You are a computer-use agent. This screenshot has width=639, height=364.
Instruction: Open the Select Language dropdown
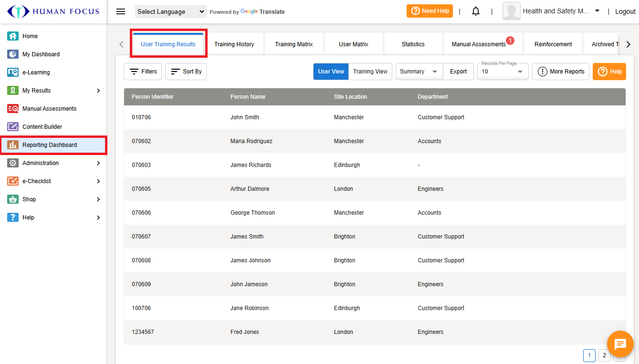click(170, 11)
